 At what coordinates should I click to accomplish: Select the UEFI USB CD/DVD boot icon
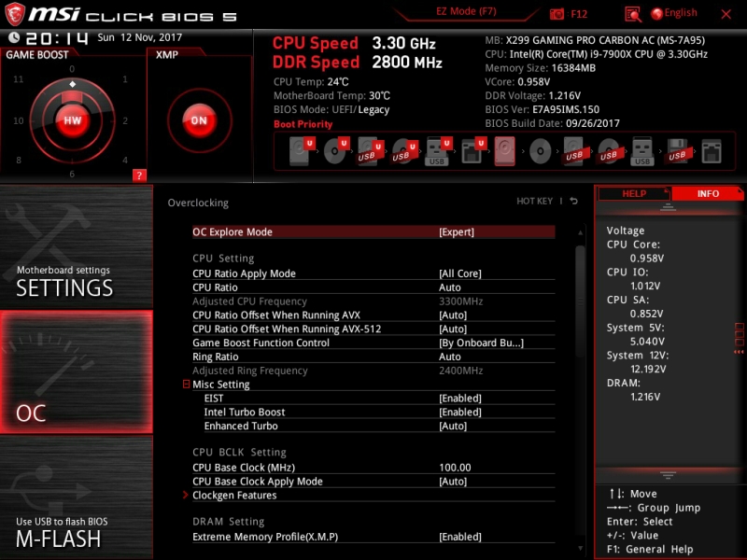(x=404, y=151)
